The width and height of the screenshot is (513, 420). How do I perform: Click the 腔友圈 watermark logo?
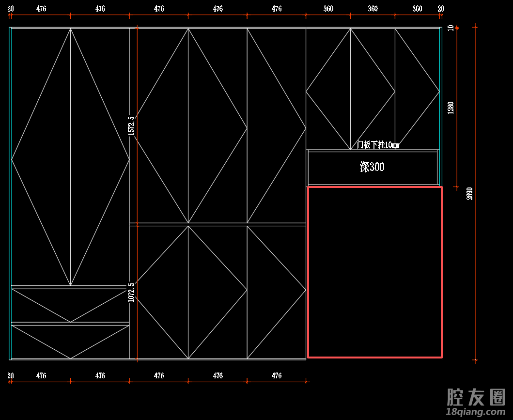(x=475, y=397)
